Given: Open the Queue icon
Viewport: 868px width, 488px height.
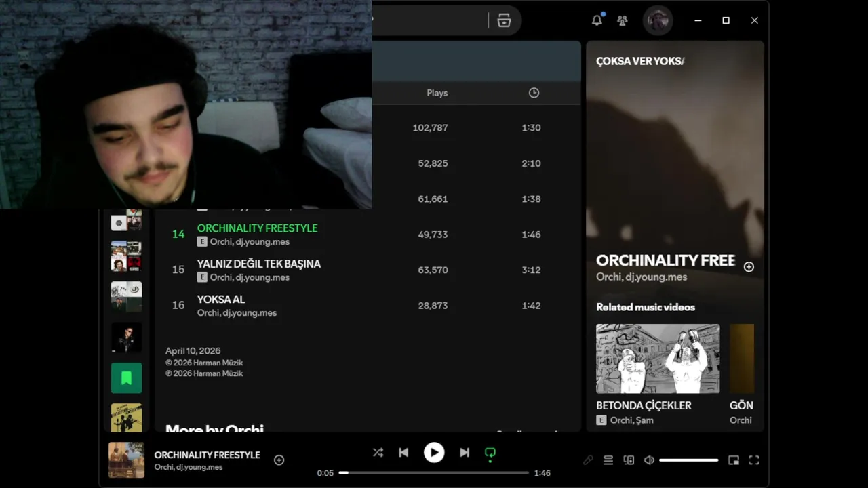Looking at the screenshot, I should 608,460.
